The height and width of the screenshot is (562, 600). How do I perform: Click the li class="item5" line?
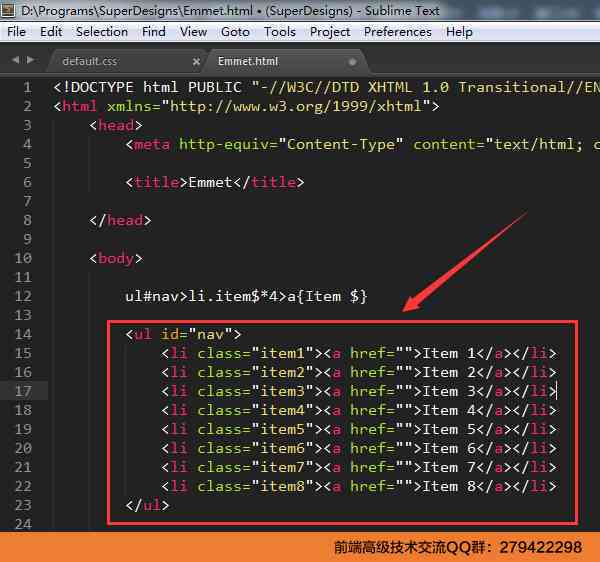(x=359, y=429)
